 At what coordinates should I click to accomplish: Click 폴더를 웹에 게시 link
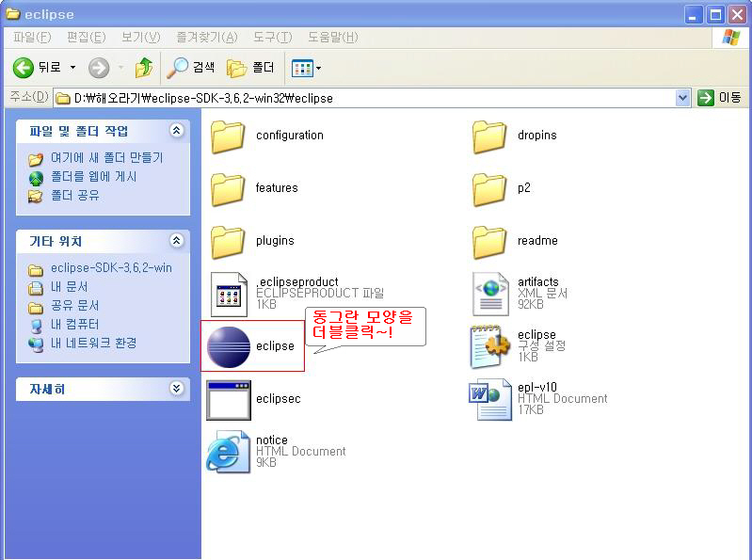(x=94, y=177)
